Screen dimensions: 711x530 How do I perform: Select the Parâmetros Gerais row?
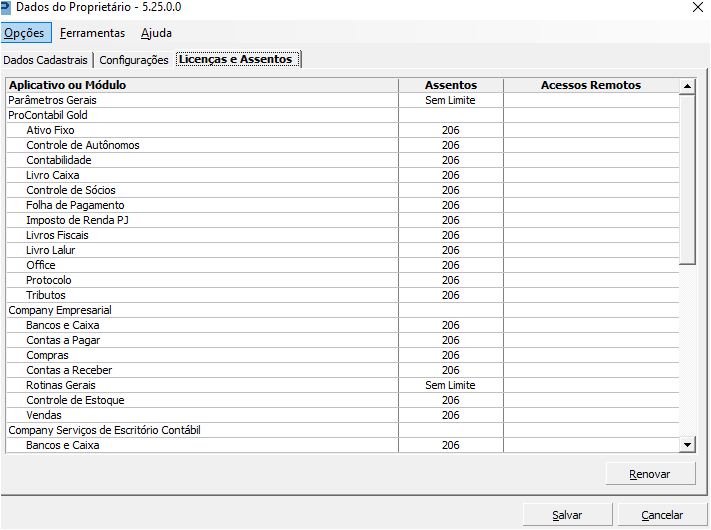pyautogui.click(x=343, y=100)
